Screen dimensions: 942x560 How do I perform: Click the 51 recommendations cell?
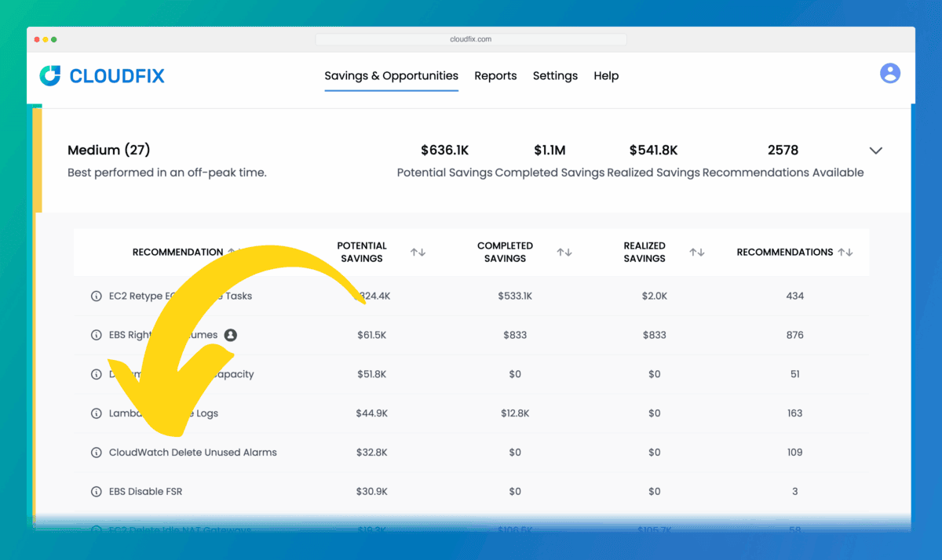(794, 375)
